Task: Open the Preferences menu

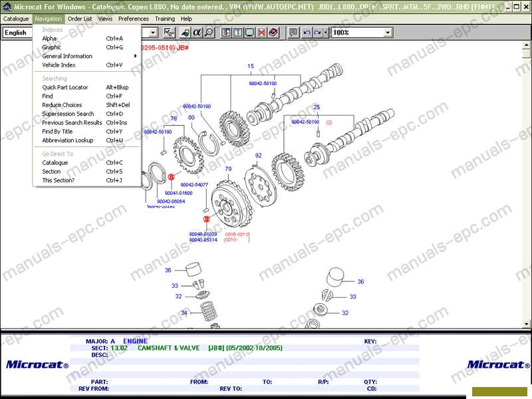Action: tap(134, 19)
